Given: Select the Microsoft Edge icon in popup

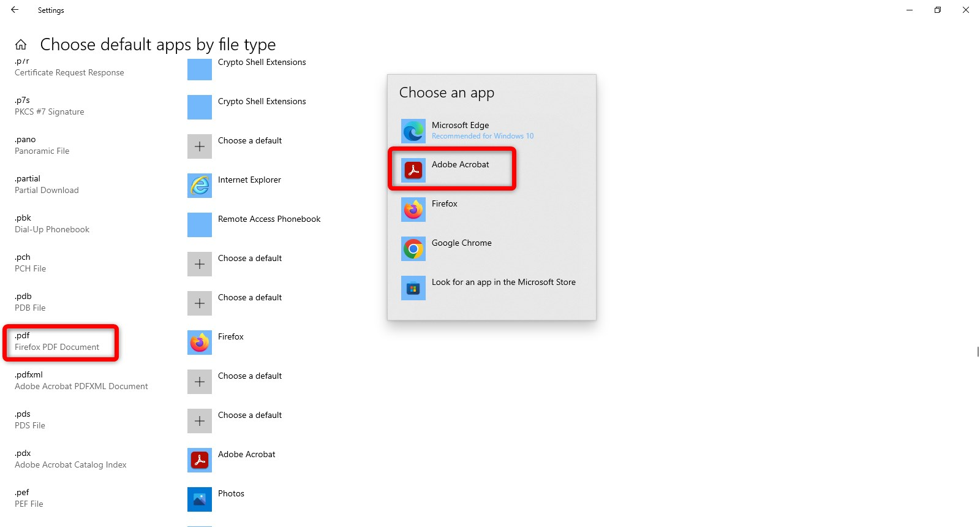Looking at the screenshot, I should pos(413,131).
